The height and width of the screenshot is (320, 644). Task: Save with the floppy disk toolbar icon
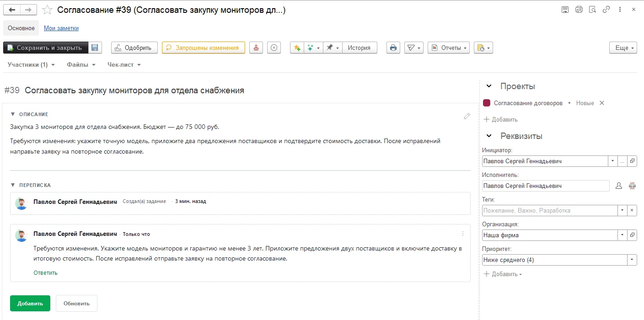tap(95, 48)
